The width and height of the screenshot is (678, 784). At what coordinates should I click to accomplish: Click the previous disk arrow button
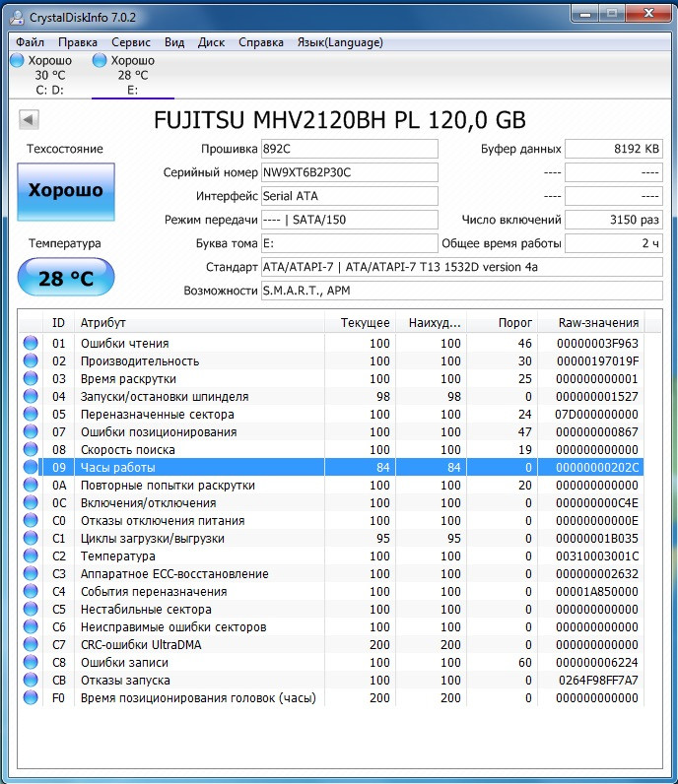tap(29, 119)
